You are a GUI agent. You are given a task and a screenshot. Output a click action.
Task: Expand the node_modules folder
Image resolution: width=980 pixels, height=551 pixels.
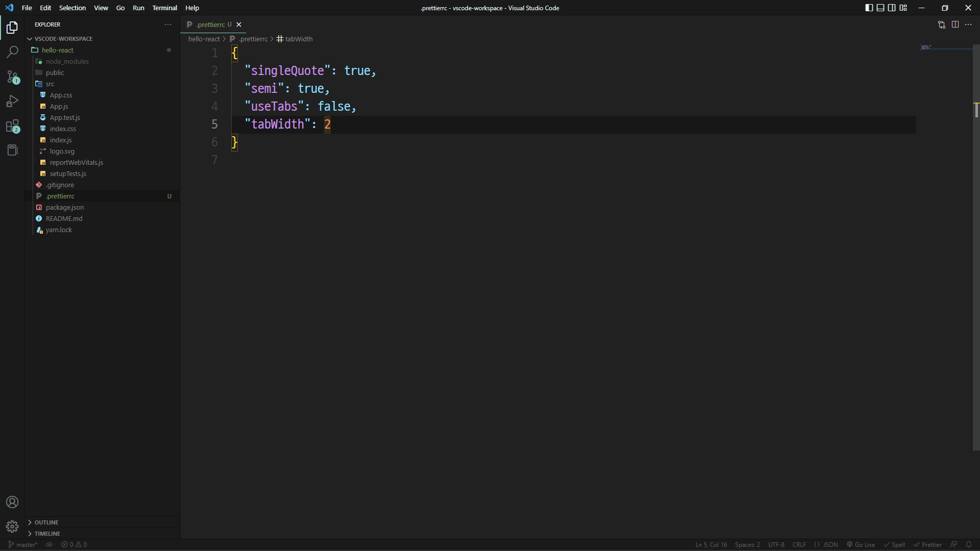(102, 61)
